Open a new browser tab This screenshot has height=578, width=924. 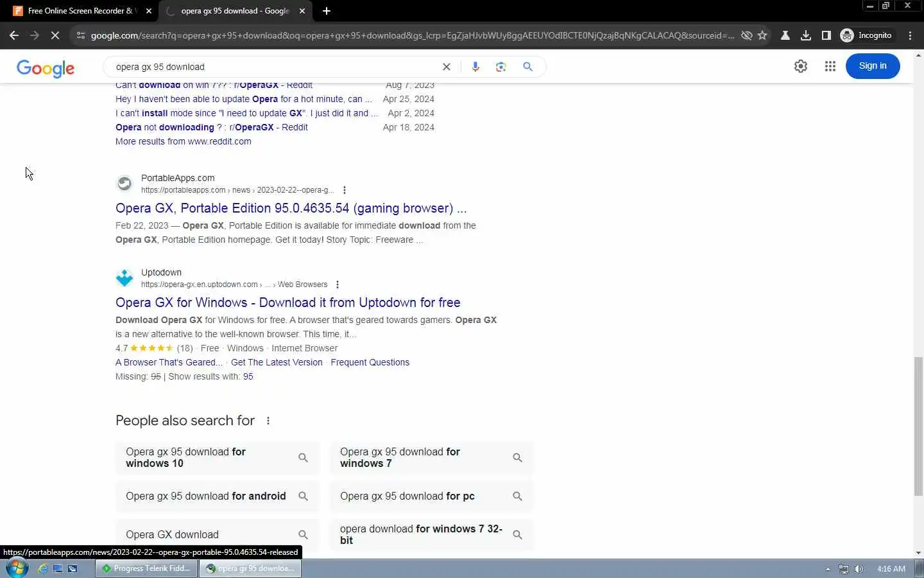(x=327, y=11)
